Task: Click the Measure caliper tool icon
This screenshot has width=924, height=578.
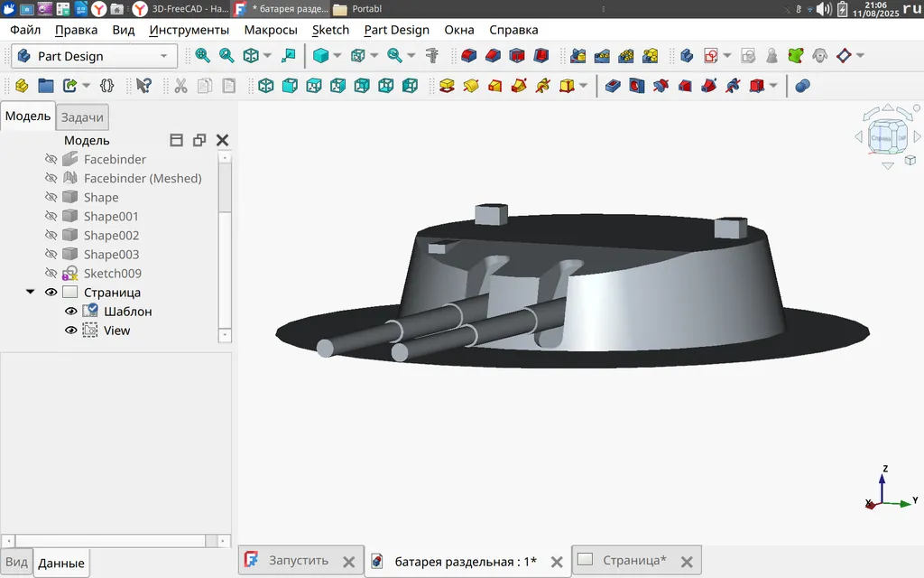Action: [x=432, y=56]
